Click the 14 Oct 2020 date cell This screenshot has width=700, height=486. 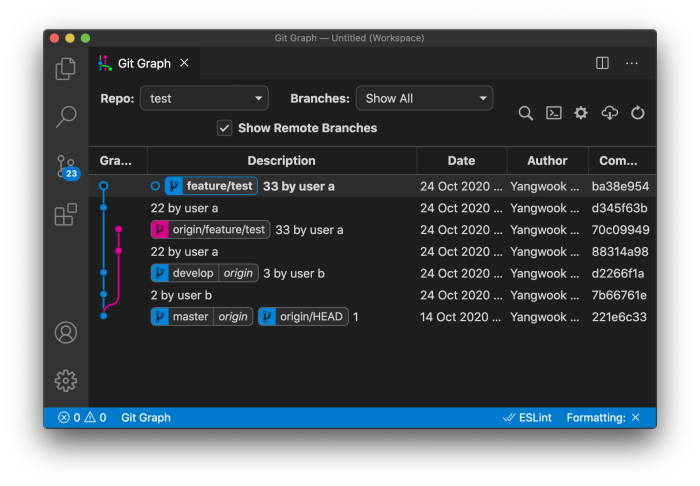point(460,317)
